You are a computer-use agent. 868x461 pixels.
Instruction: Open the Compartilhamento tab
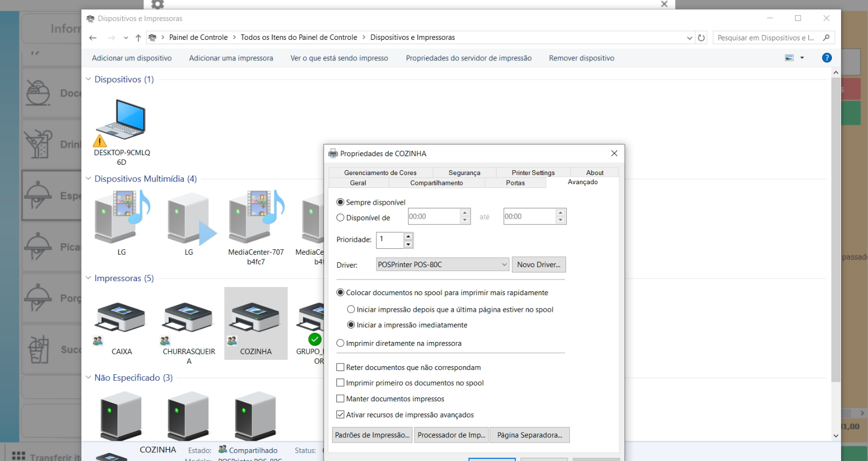[436, 183]
